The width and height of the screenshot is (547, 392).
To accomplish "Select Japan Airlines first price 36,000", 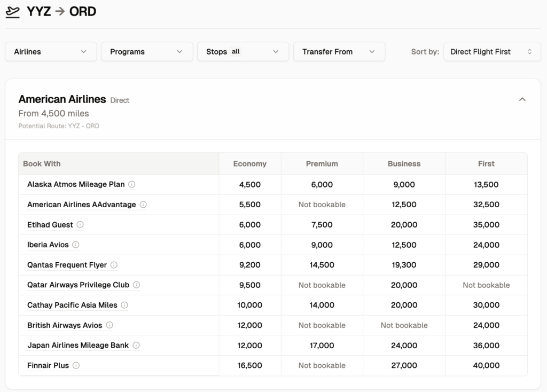I will pyautogui.click(x=486, y=345).
